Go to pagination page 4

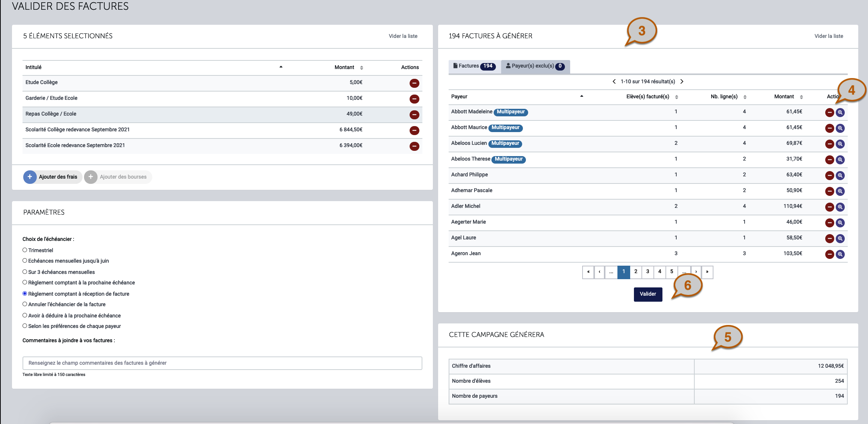click(x=660, y=272)
